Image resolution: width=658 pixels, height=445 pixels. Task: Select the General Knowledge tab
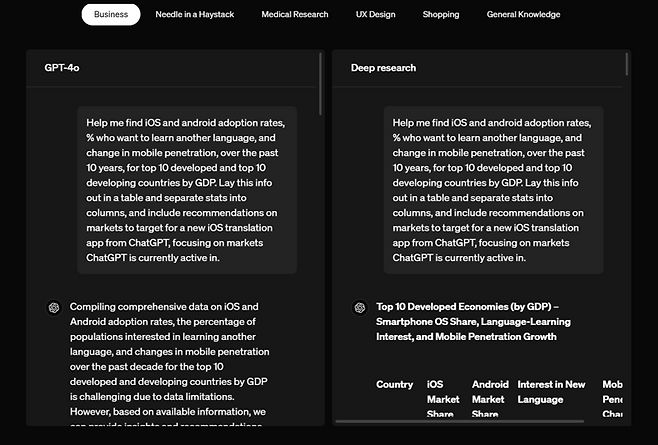pyautogui.click(x=523, y=15)
